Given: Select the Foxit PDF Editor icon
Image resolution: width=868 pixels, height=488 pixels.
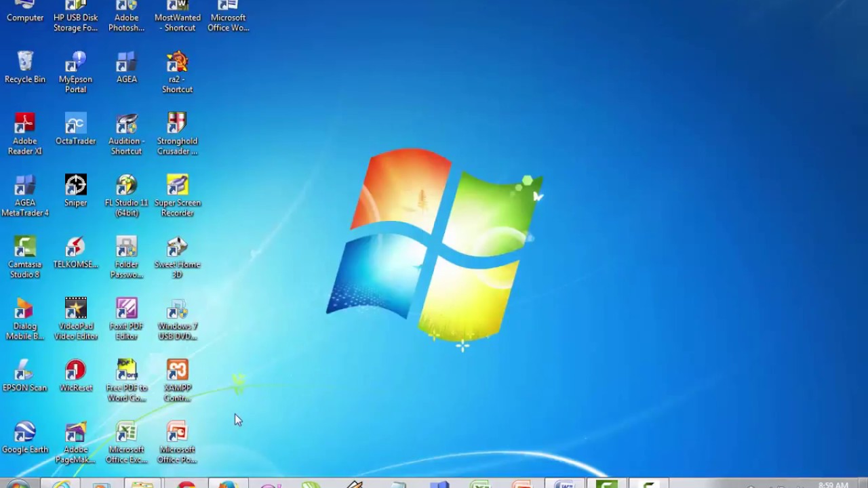Looking at the screenshot, I should [126, 319].
